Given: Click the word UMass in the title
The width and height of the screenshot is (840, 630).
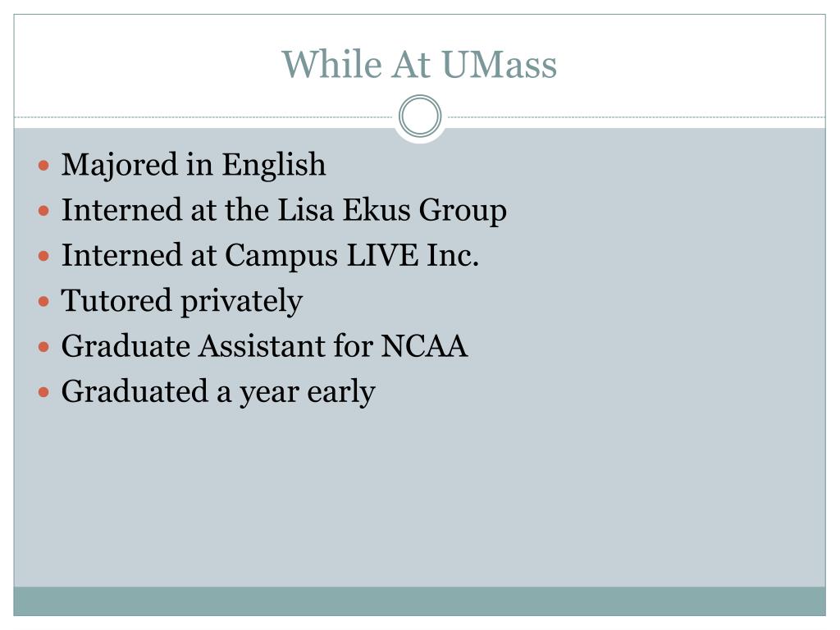Looking at the screenshot, I should point(500,65).
